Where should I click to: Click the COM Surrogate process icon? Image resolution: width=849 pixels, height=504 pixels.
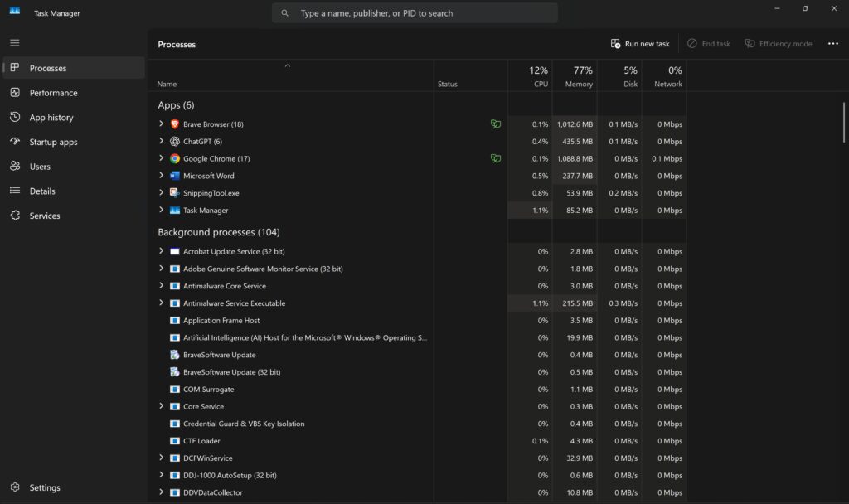click(174, 390)
